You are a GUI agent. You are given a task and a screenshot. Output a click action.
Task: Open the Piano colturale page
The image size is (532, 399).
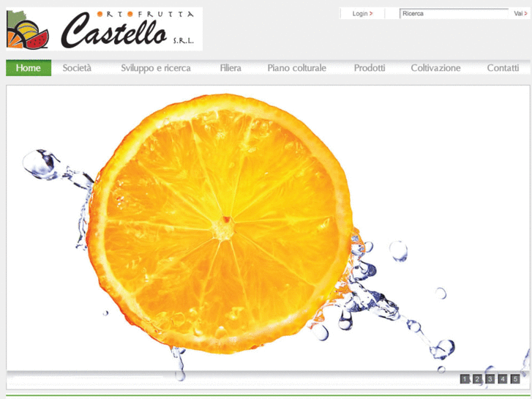tap(297, 68)
